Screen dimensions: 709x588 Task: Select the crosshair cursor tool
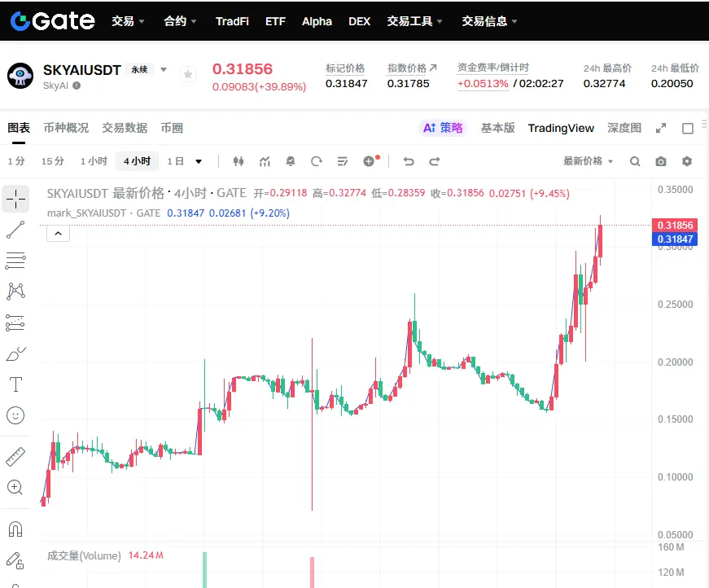[x=15, y=199]
